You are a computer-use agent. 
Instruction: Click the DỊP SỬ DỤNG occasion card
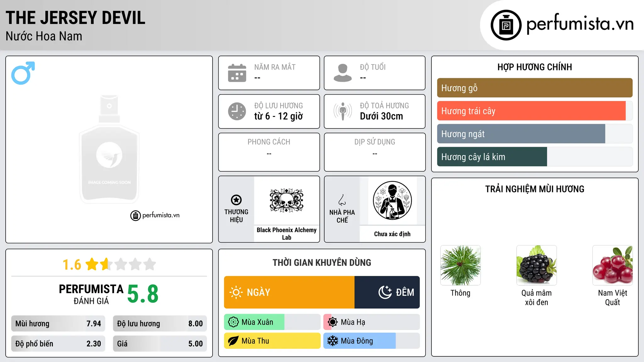click(375, 152)
